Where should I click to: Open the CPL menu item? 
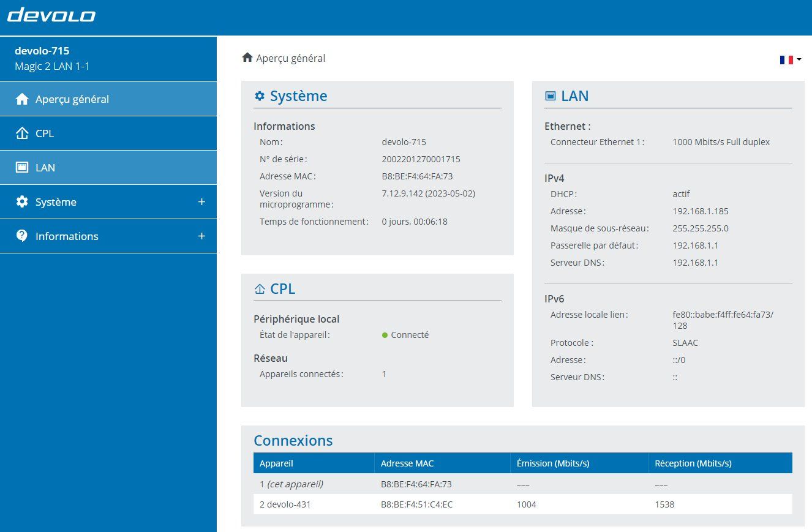tap(108, 133)
